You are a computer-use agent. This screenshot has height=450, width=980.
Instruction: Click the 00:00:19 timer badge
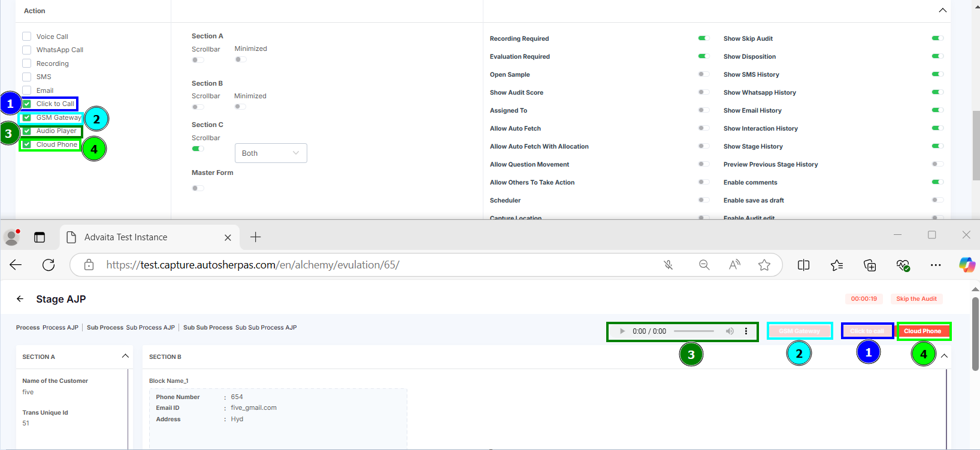(864, 298)
